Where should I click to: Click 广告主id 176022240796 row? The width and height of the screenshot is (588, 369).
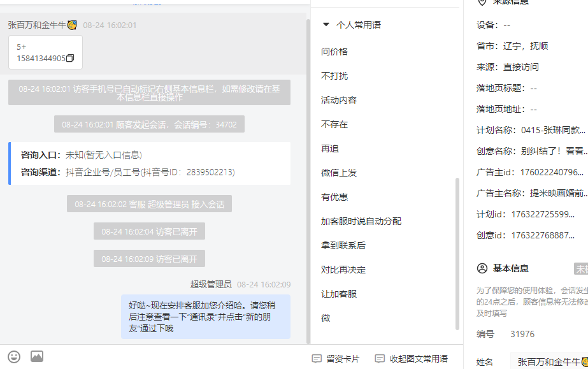tap(530, 172)
